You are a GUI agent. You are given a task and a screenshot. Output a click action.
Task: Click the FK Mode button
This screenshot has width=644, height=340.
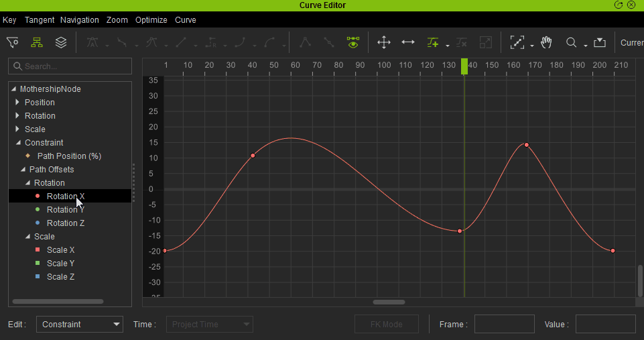(387, 324)
